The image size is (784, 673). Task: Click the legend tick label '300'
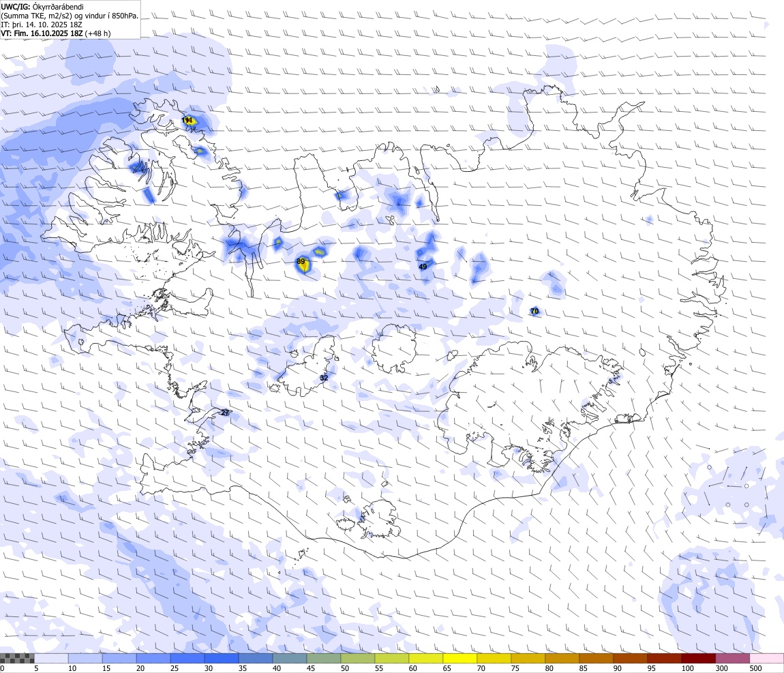pos(721,668)
